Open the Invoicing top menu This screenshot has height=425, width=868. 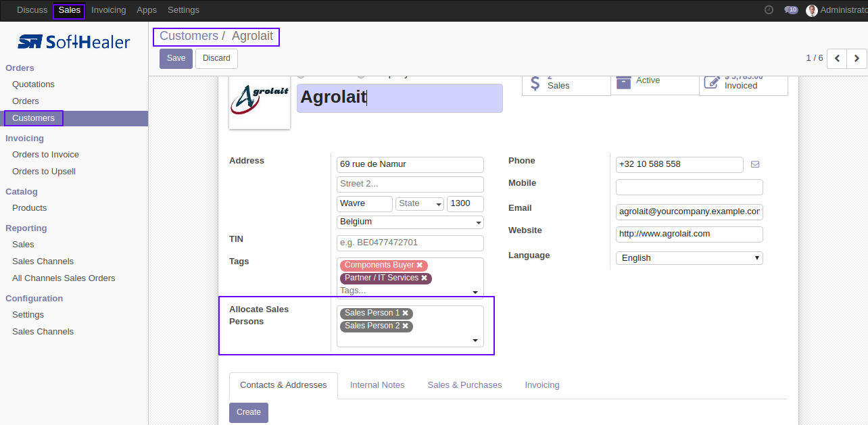(108, 10)
